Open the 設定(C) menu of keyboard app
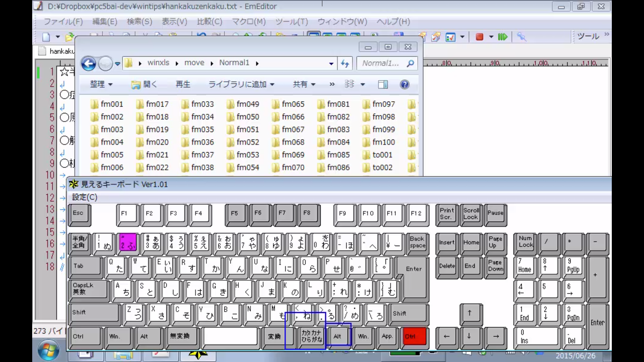The height and width of the screenshot is (362, 644). 85,197
